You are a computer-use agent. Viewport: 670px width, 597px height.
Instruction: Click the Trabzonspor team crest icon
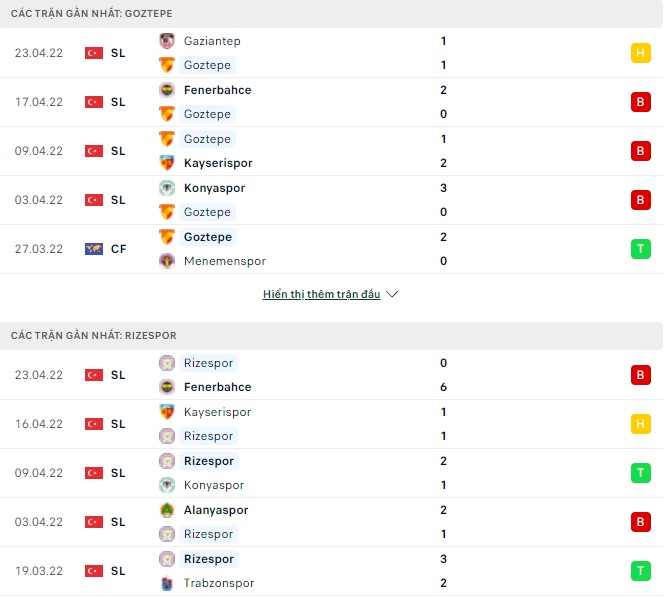(x=167, y=583)
